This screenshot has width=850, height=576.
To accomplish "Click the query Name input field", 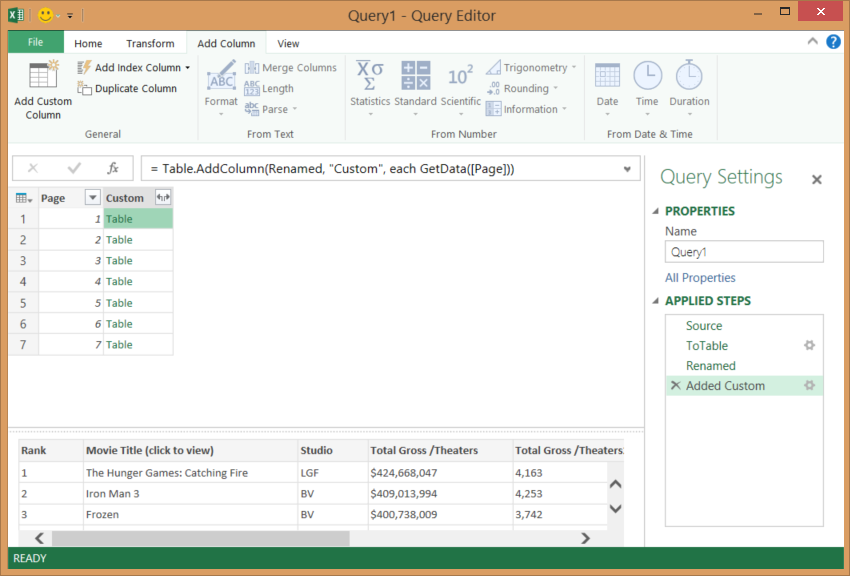I will [x=744, y=252].
